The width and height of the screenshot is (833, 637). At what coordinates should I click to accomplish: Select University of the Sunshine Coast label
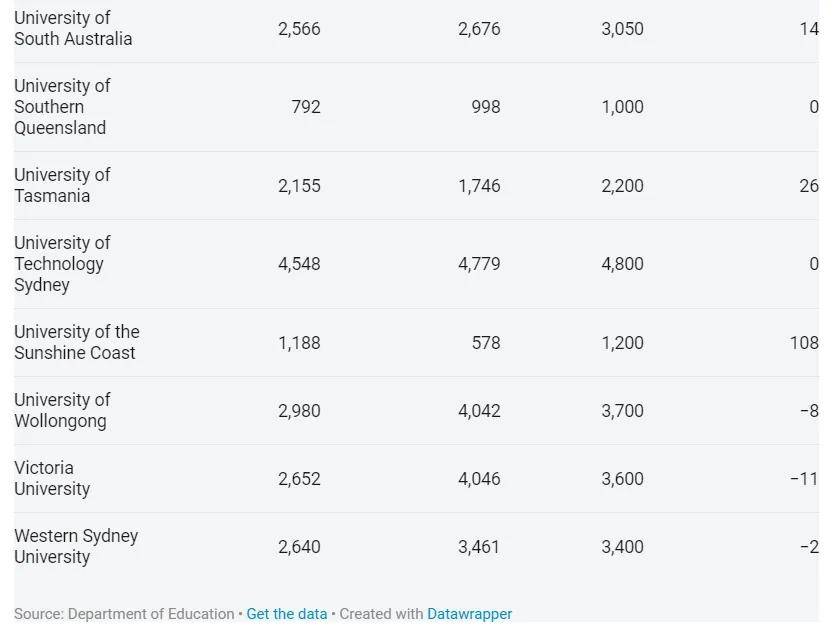point(76,342)
